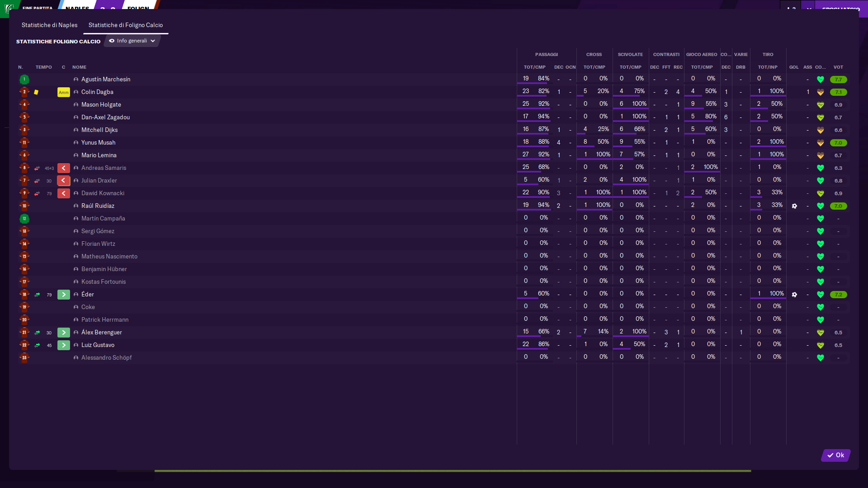
Task: Click Álex Berenguer green substituted-on arrow
Action: 63,333
